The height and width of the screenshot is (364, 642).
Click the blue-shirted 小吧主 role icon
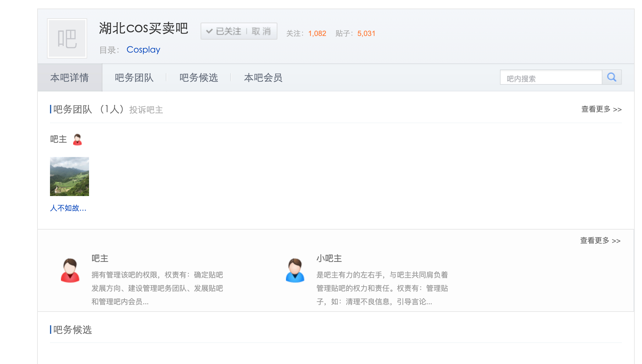[x=295, y=270]
